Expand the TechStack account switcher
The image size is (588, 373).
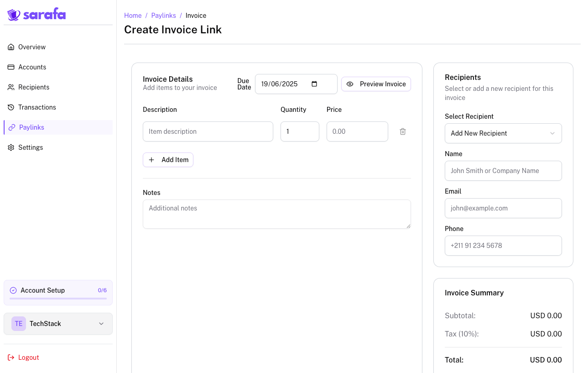58,324
